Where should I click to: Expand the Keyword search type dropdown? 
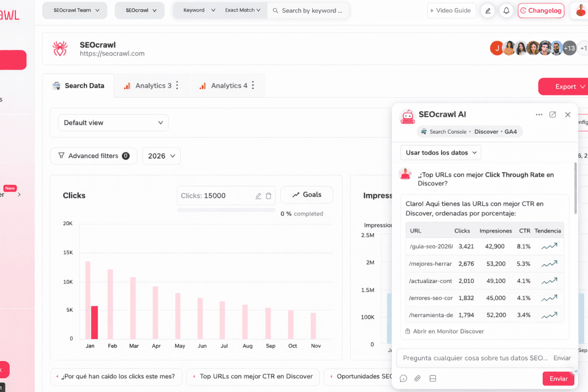point(199,10)
